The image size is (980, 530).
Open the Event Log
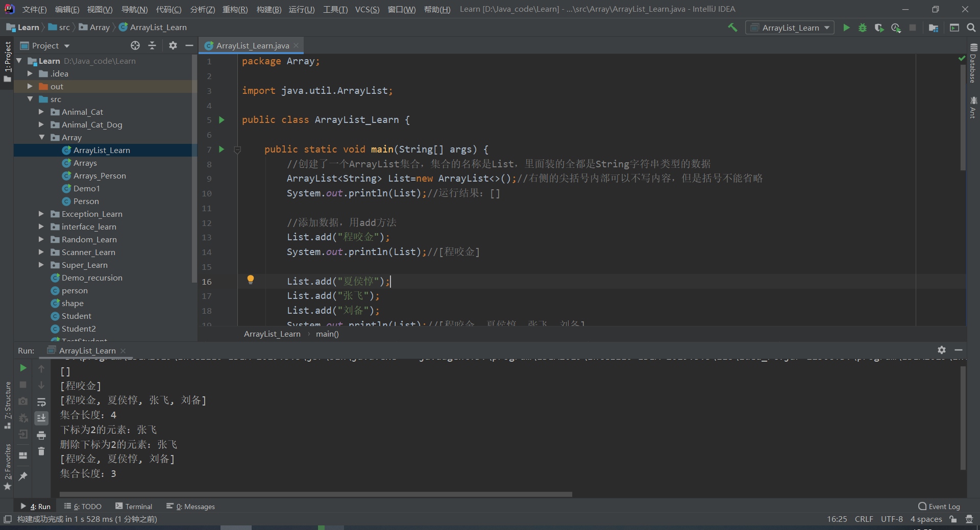tap(939, 506)
